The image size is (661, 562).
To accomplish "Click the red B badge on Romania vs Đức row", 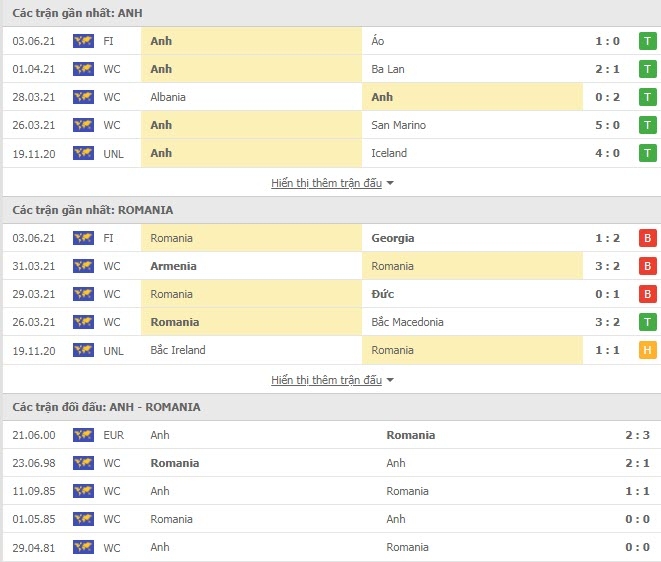I will point(648,294).
